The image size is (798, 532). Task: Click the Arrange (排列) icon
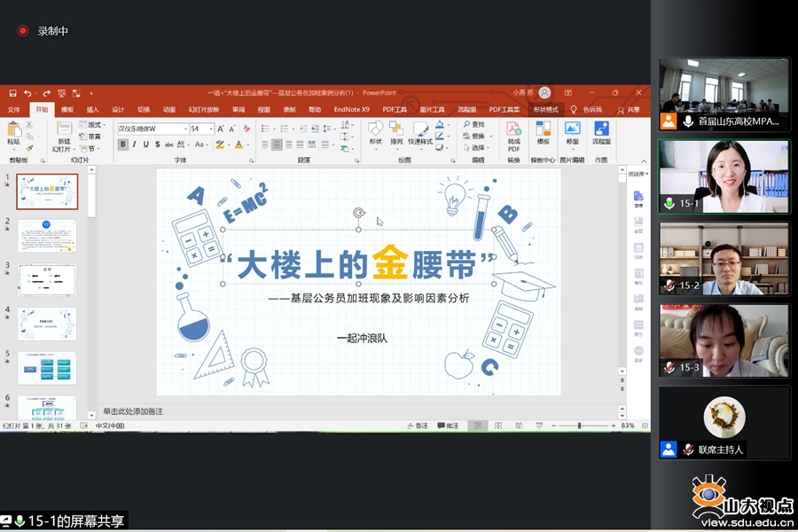point(396,131)
